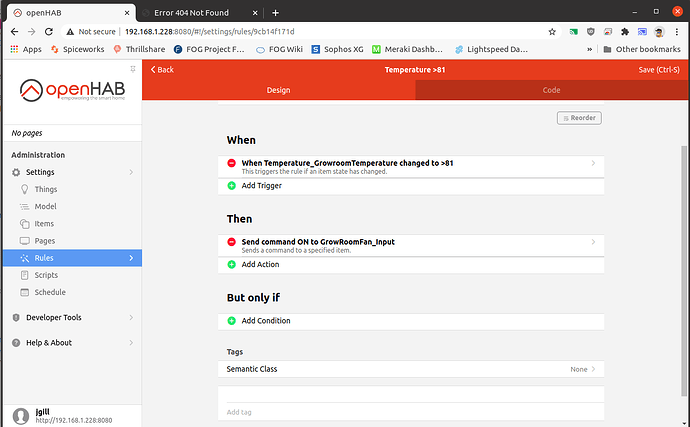Click green plus icon beside Add Action
The height and width of the screenshot is (427, 690).
point(232,265)
